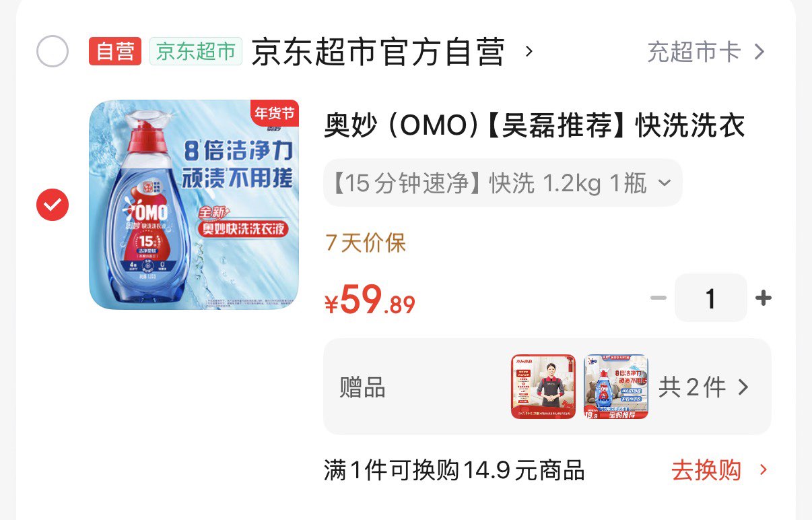
Task: Uncheck the selected OMO detergent item
Action: (53, 205)
